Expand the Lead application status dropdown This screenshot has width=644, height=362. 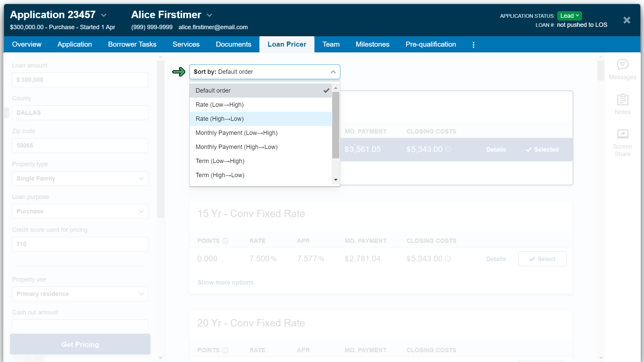[569, 16]
